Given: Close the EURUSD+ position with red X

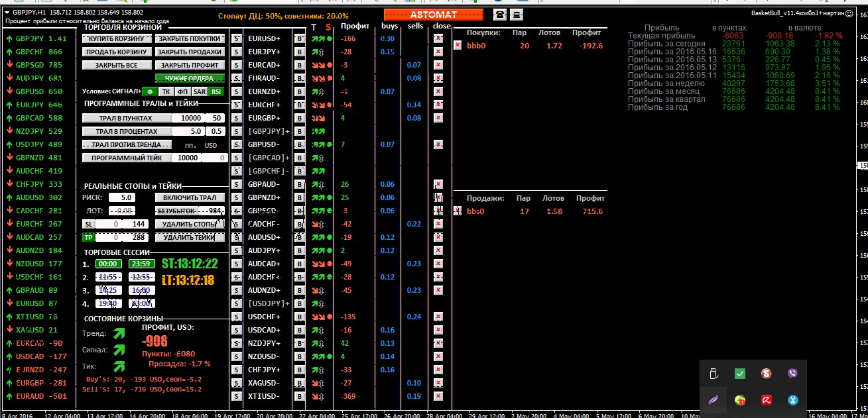Looking at the screenshot, I should point(438,39).
